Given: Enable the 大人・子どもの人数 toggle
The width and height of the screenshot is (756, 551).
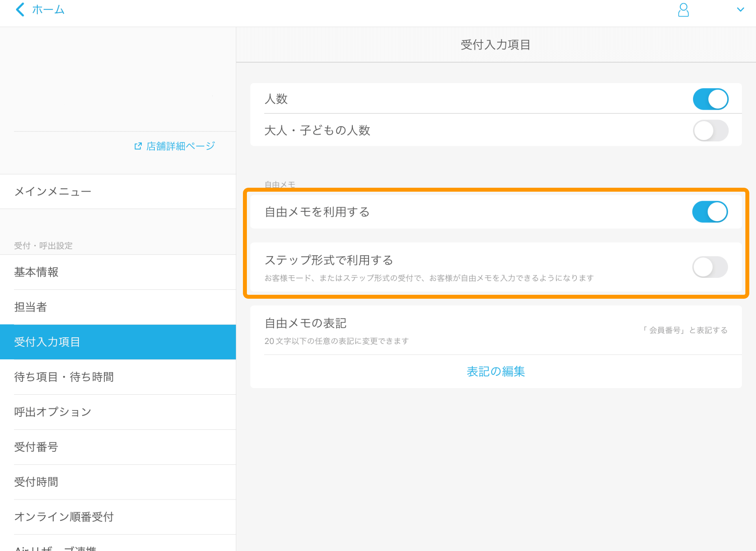Looking at the screenshot, I should coord(710,131).
